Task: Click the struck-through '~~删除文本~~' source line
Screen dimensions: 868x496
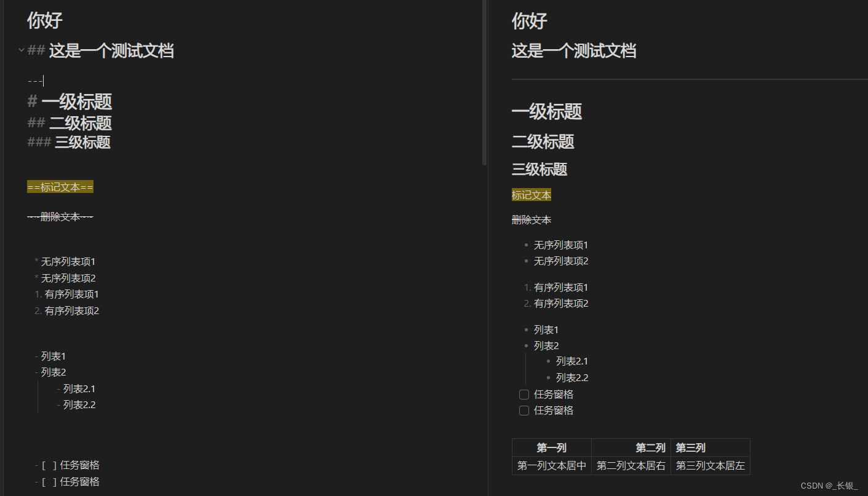Action: [x=60, y=216]
